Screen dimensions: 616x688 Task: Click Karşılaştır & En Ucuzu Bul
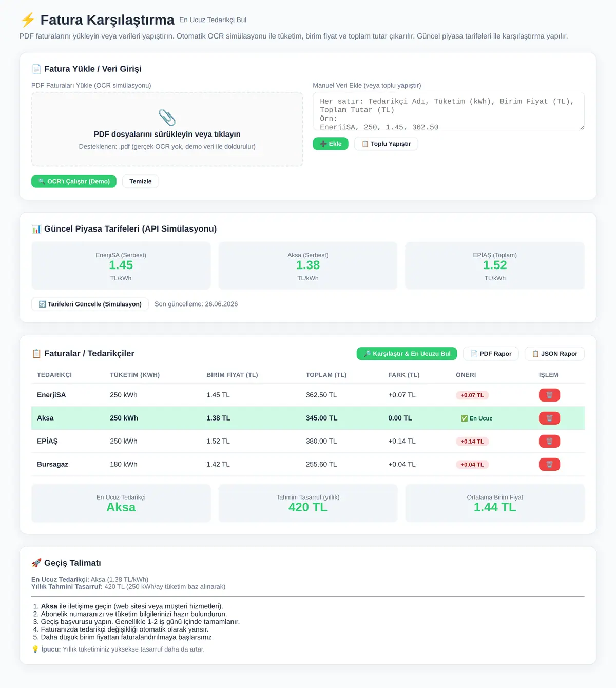pyautogui.click(x=407, y=354)
